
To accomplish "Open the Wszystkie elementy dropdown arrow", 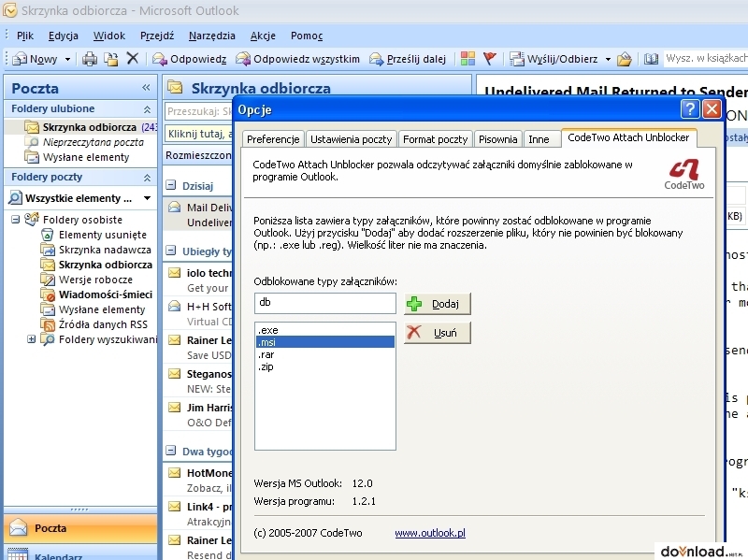I will (x=147, y=198).
